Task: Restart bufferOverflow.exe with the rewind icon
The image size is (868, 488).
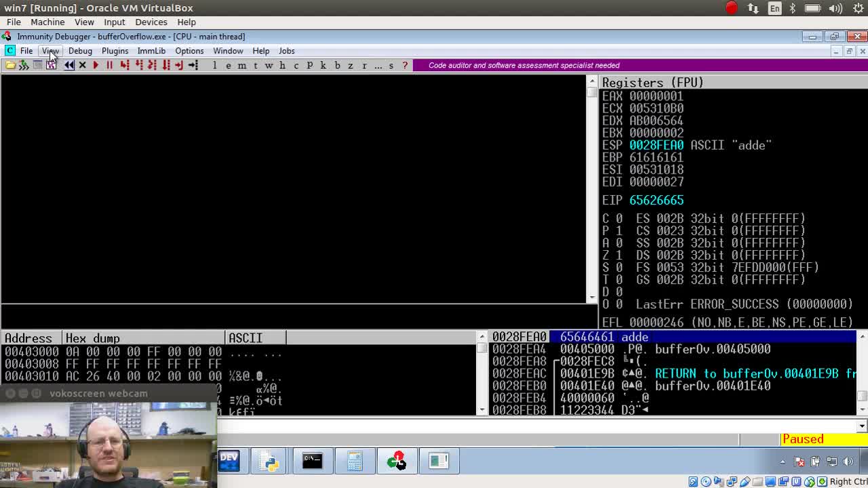Action: (x=68, y=65)
